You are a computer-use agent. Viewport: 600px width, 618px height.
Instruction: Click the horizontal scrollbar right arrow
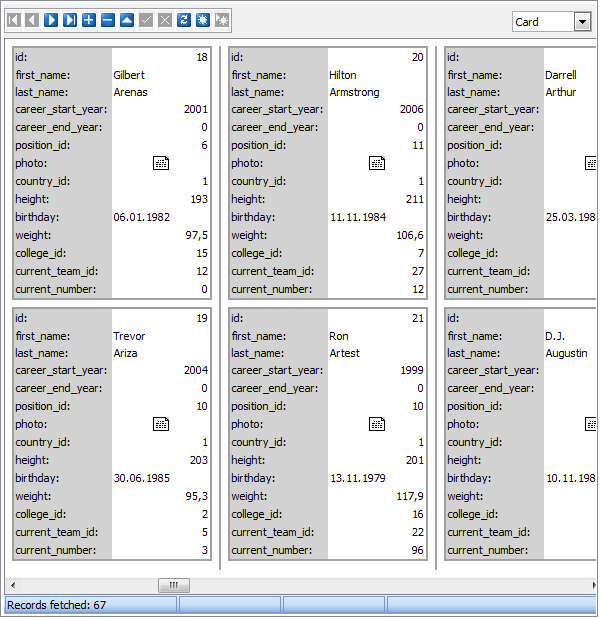[x=590, y=585]
